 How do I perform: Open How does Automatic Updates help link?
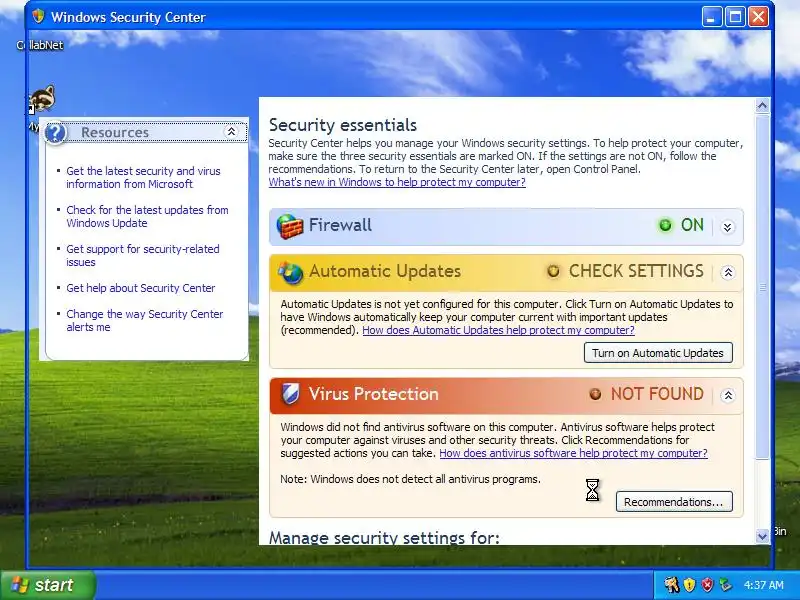pyautogui.click(x=498, y=330)
